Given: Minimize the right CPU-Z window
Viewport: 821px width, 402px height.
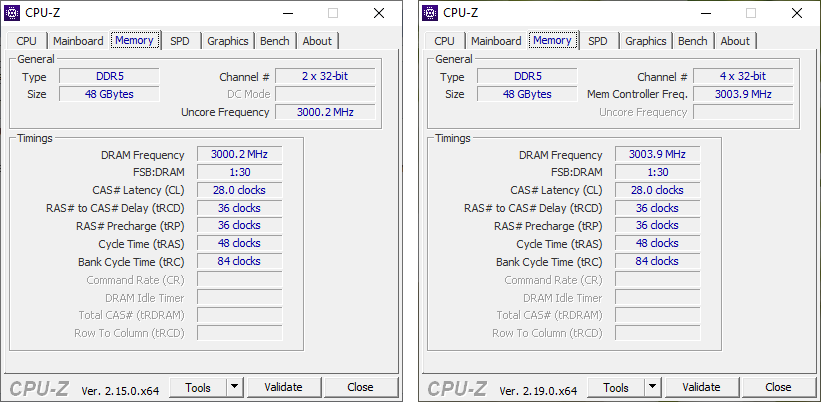Looking at the screenshot, I should click(705, 13).
